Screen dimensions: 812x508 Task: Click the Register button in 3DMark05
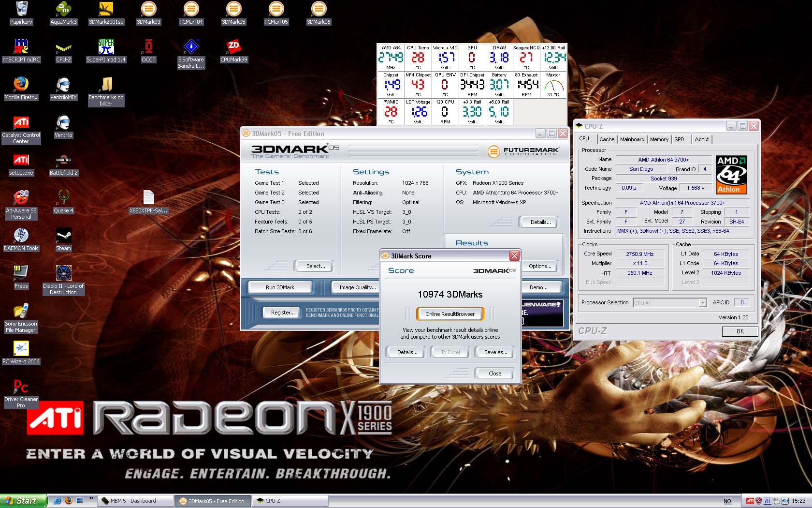point(283,313)
